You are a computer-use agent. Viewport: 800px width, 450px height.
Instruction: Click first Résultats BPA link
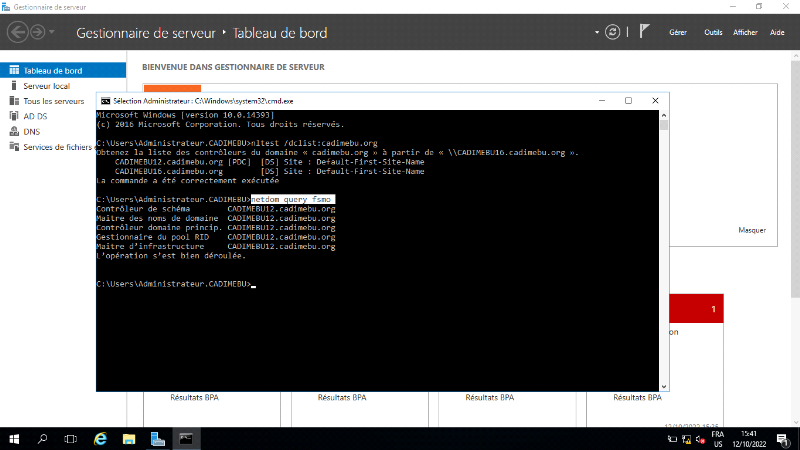194,397
